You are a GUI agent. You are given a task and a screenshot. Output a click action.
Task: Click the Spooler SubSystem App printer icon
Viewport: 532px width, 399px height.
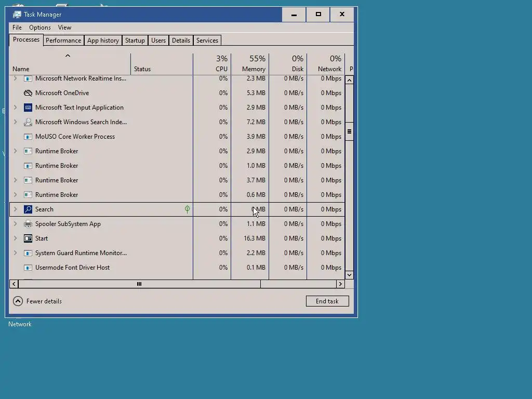tap(28, 224)
